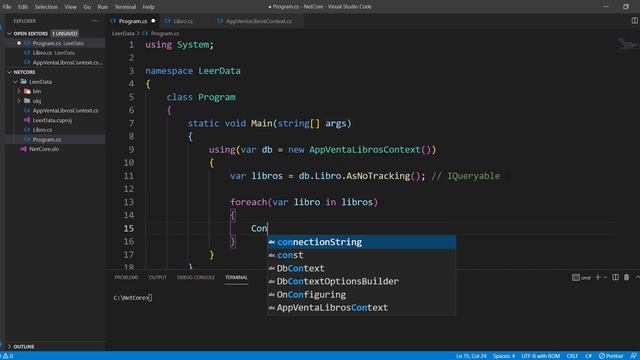This screenshot has height=360, width=640.
Task: Click the obj folder icon
Action: pyautogui.click(x=27, y=101)
